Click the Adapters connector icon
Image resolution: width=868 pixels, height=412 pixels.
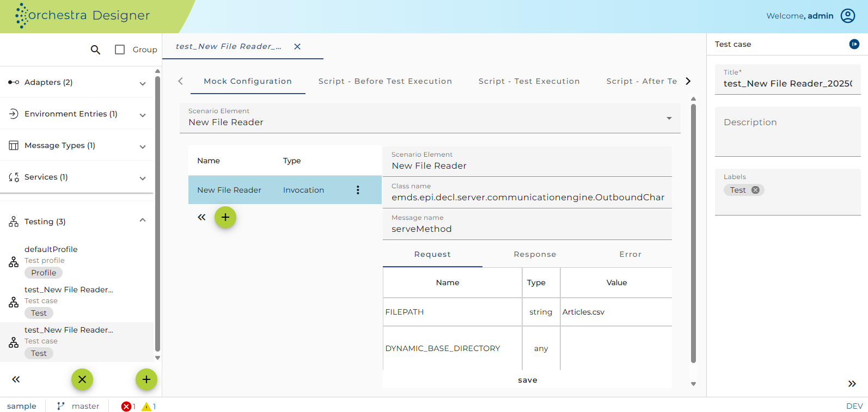tap(14, 82)
